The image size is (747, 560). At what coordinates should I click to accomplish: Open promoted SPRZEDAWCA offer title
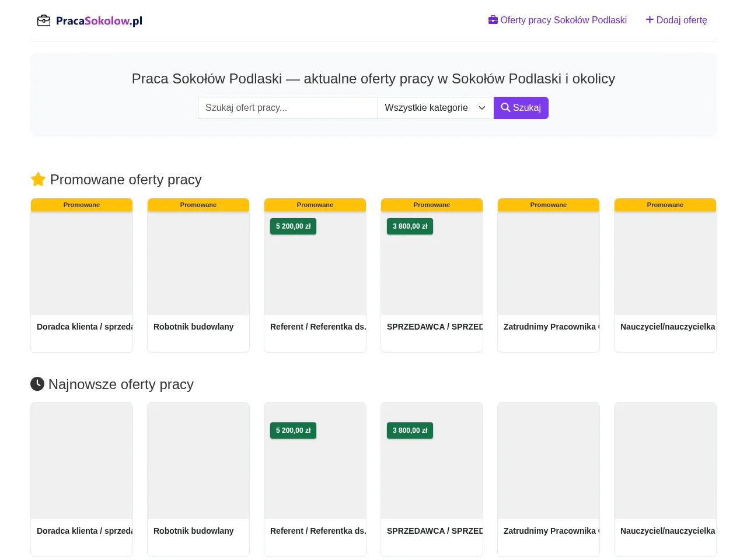pyautogui.click(x=435, y=327)
